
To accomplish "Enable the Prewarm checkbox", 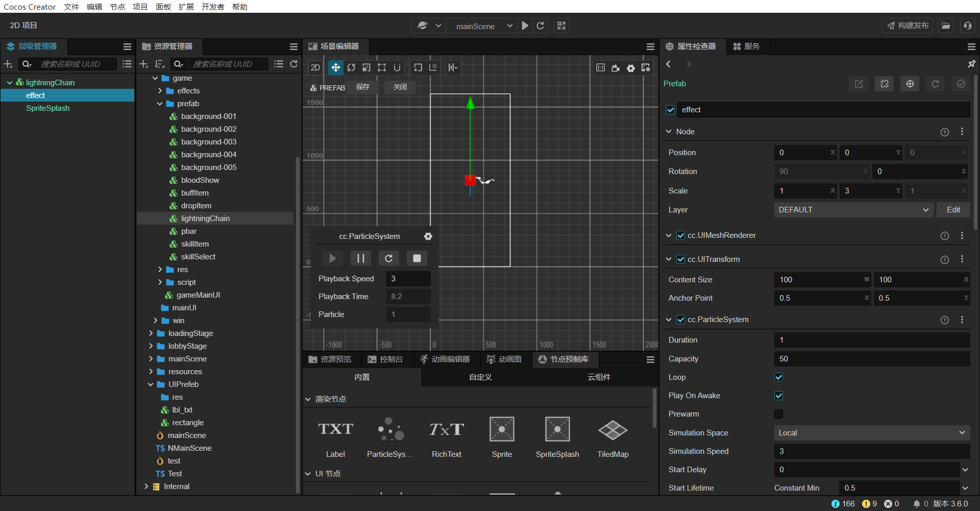I will click(779, 414).
